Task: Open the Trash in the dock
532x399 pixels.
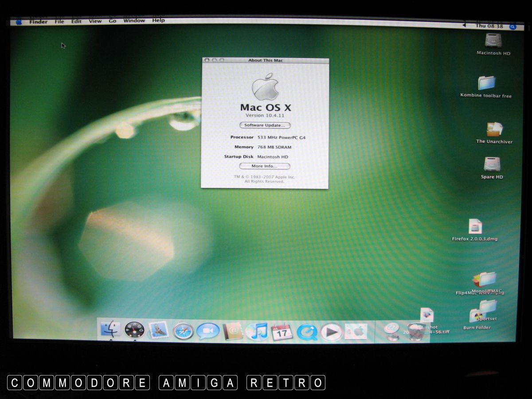Action: tap(415, 332)
